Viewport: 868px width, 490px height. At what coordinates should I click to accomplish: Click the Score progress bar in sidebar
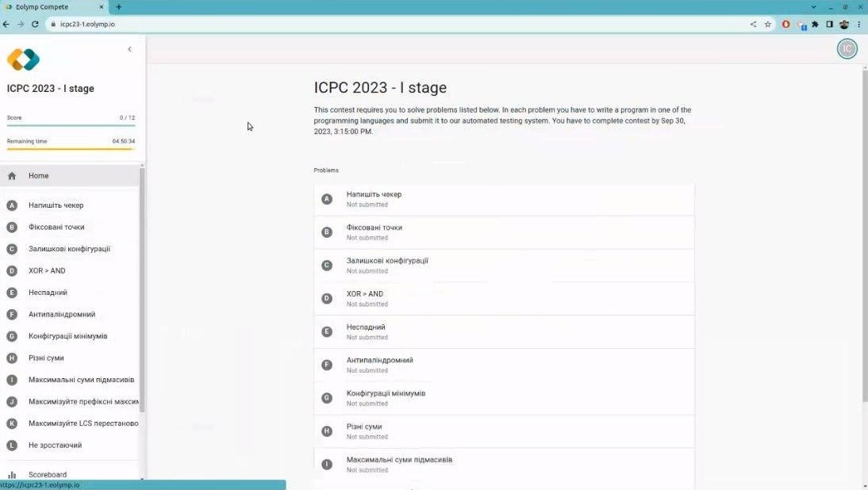pyautogui.click(x=71, y=125)
